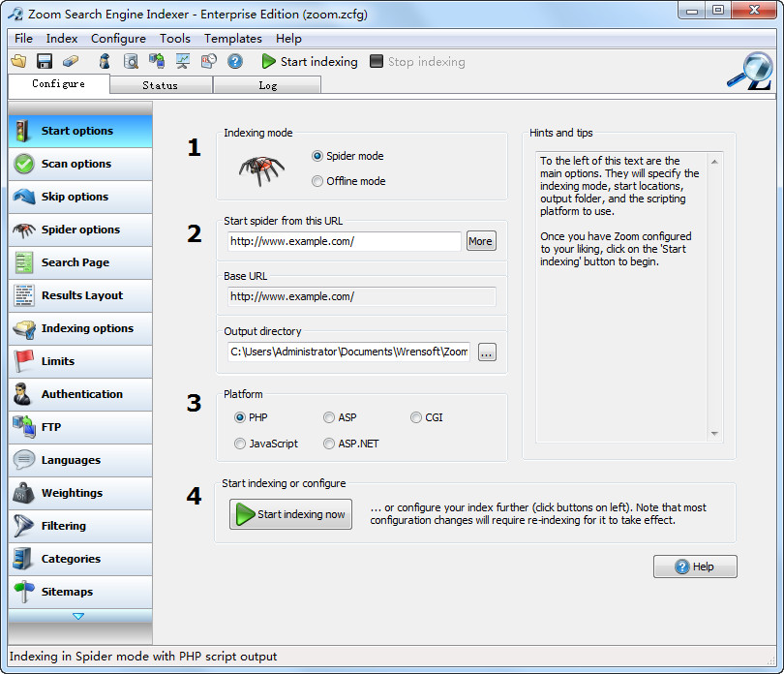The image size is (784, 674).
Task: Open the statistics chart toolbar icon
Action: (182, 60)
